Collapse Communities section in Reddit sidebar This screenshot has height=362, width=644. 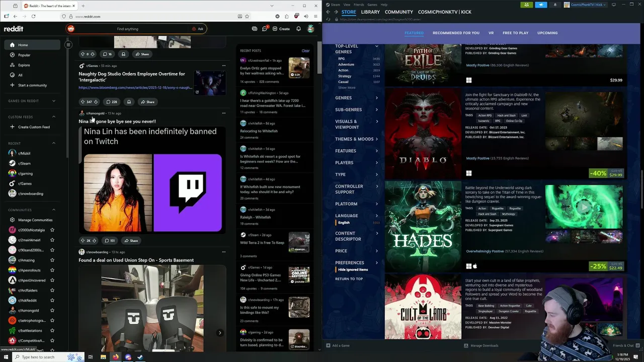click(54, 210)
